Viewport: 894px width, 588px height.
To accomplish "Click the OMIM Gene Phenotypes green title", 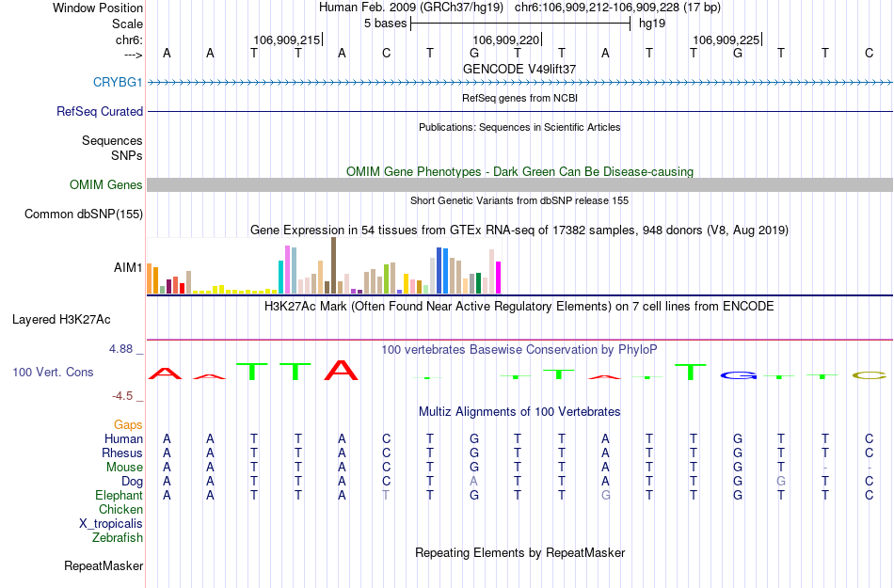I will point(519,171).
